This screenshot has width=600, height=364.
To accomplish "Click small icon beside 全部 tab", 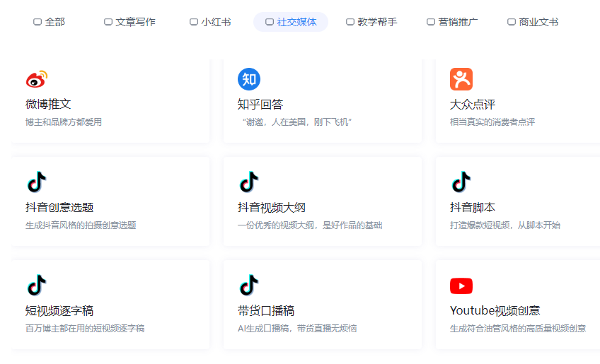I will (x=37, y=22).
